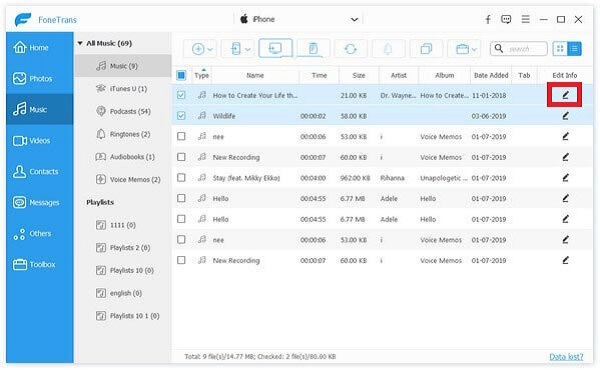
Task: Click the search input field
Action: point(518,49)
